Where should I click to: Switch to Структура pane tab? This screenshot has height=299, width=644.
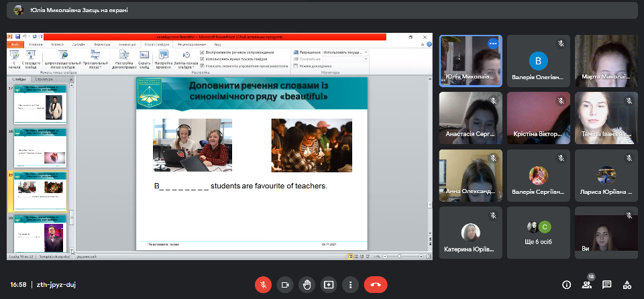click(44, 79)
